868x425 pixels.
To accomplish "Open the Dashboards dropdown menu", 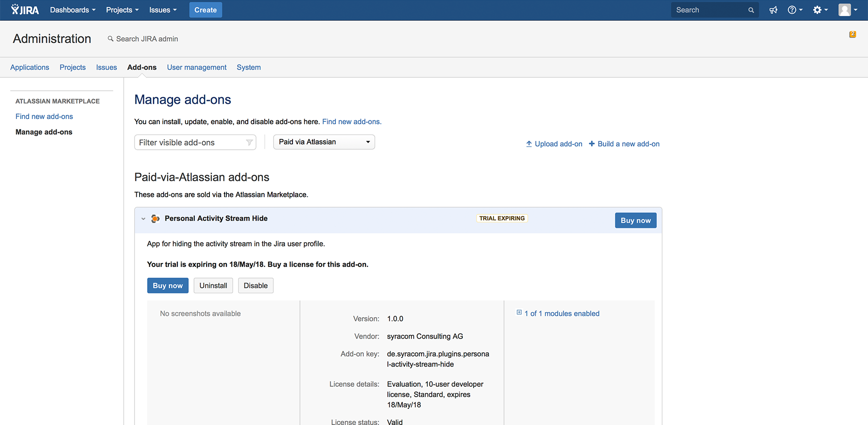I will [x=73, y=10].
